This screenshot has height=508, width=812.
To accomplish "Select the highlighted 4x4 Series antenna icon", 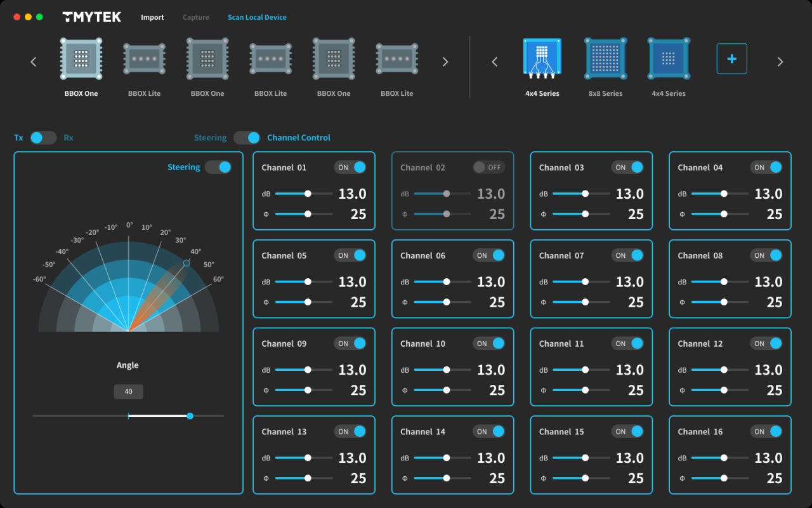I will (542, 58).
